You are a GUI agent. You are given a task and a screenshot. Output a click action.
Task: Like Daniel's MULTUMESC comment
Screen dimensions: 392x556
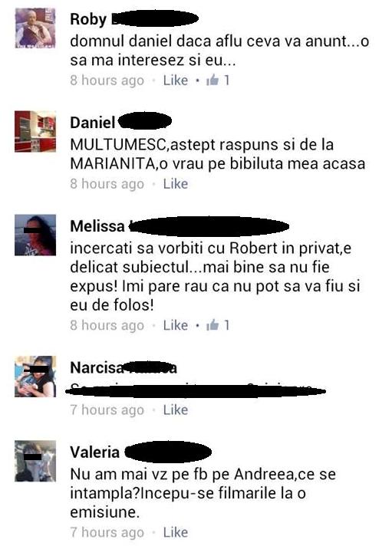click(x=175, y=184)
